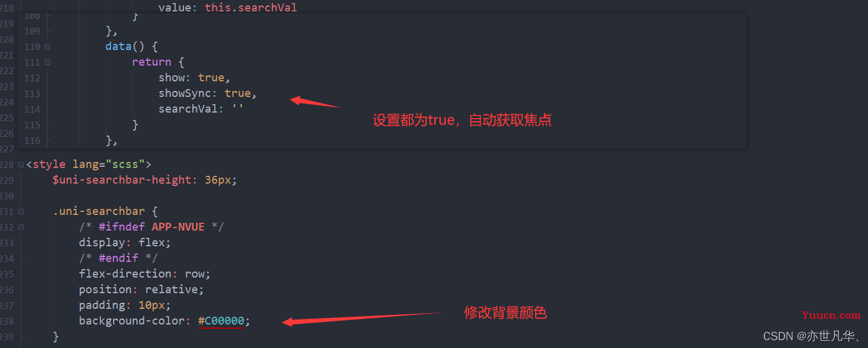Click the $uni-searchbar-height variable
This screenshot has width=868, height=348.
pos(122,180)
